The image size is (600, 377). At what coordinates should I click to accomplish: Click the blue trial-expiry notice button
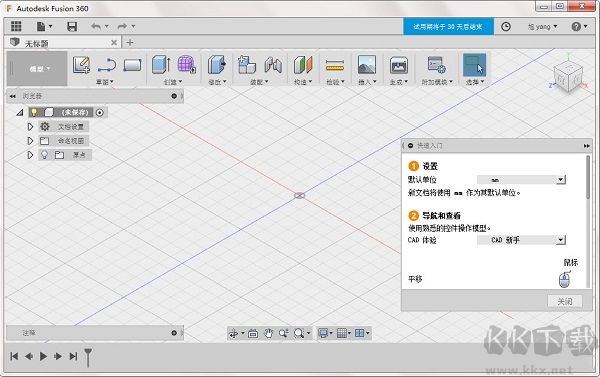click(x=448, y=26)
